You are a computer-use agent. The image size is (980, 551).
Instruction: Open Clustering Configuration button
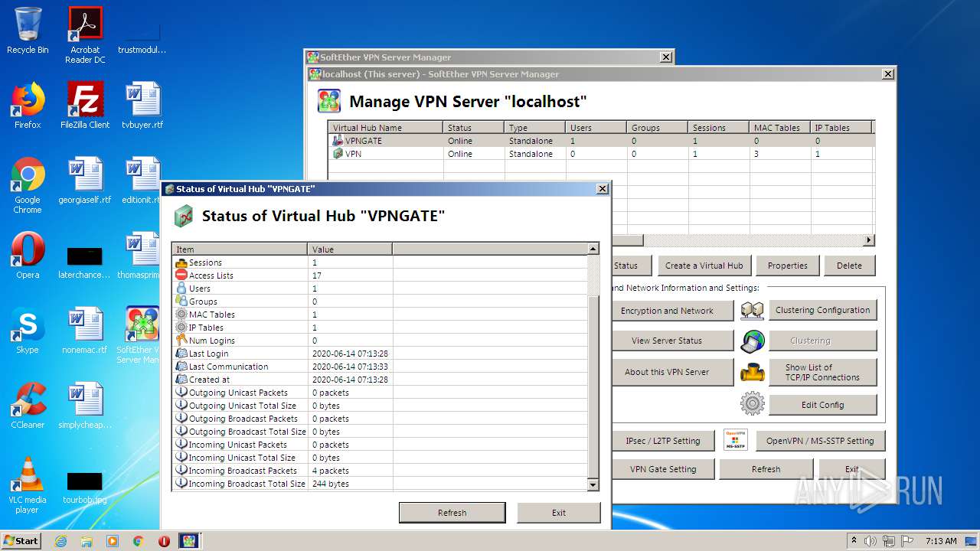click(x=822, y=310)
